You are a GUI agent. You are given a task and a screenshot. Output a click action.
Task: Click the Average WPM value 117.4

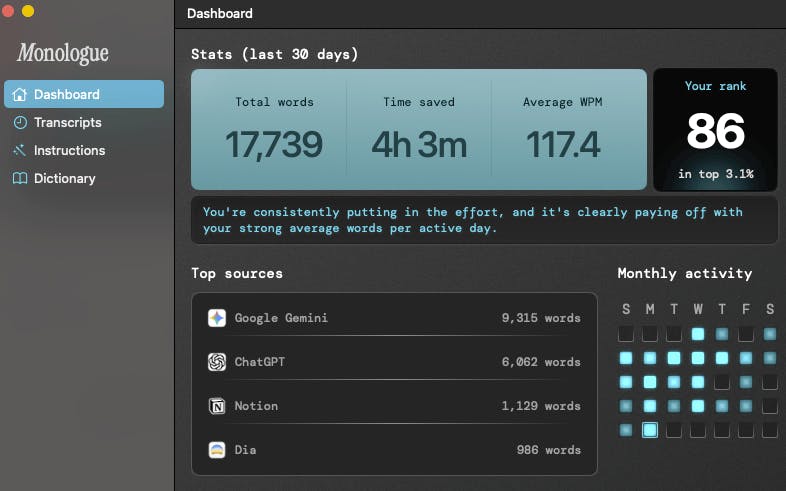point(563,144)
